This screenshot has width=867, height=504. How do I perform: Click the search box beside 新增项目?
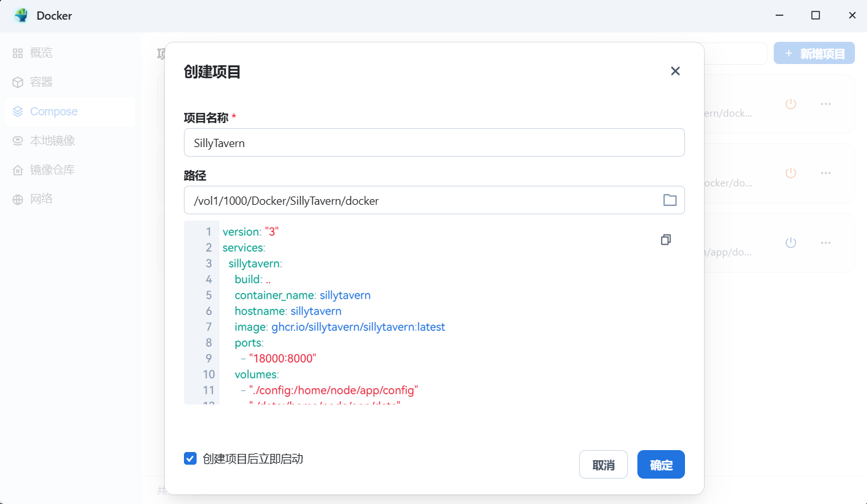pyautogui.click(x=736, y=53)
